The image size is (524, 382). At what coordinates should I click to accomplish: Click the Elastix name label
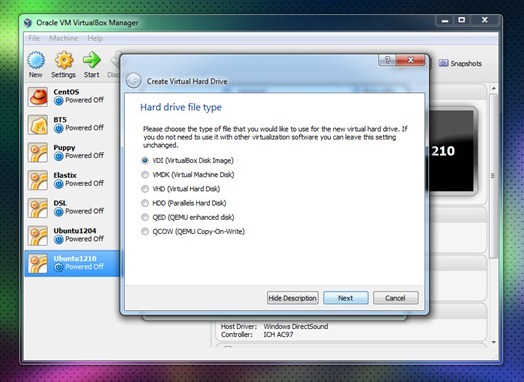click(x=65, y=175)
